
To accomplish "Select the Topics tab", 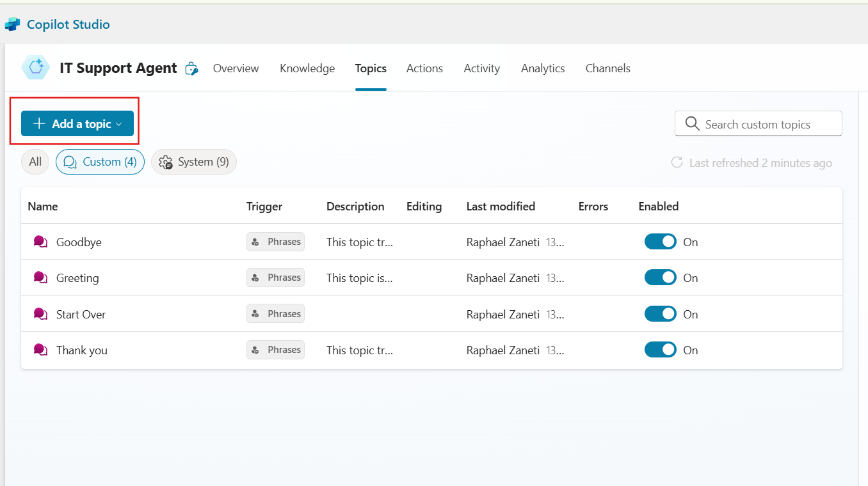I will pyautogui.click(x=371, y=68).
